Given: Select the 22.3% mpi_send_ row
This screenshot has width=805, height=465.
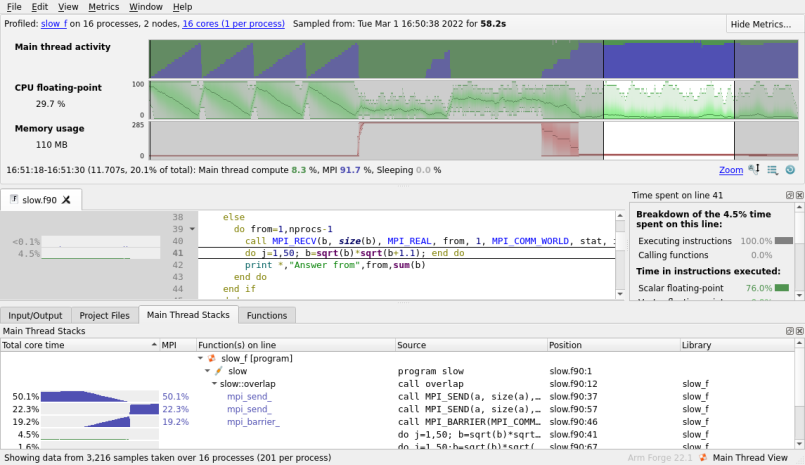Looking at the screenshot, I should (397, 409).
